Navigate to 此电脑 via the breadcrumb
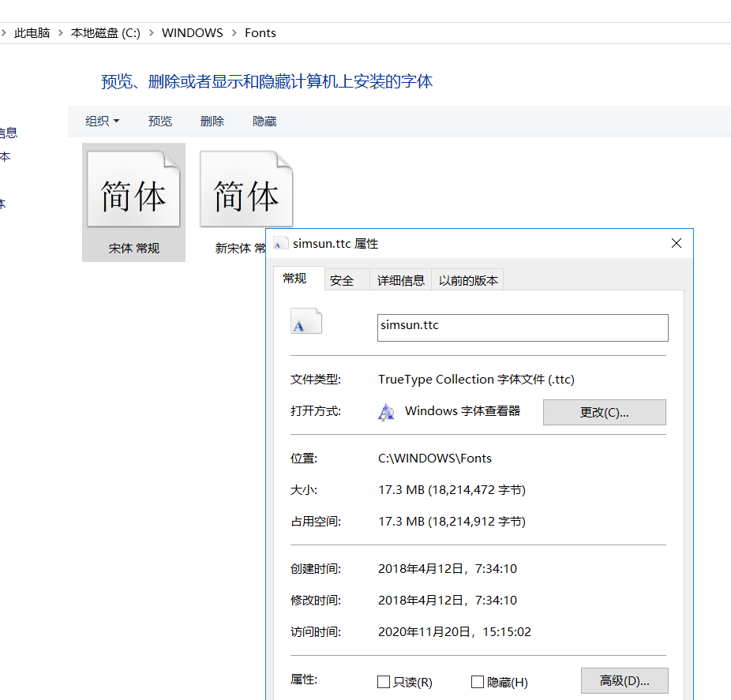Image resolution: width=731 pixels, height=700 pixels. click(32, 32)
